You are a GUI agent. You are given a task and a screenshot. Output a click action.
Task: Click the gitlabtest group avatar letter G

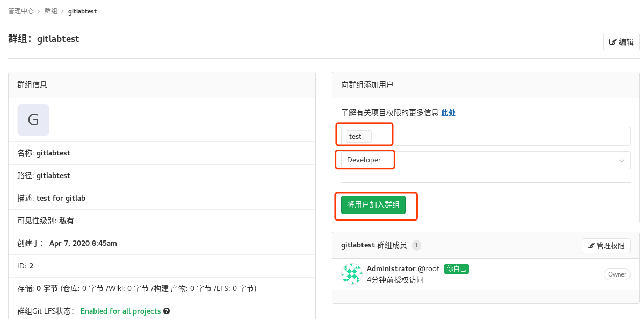pyautogui.click(x=33, y=119)
